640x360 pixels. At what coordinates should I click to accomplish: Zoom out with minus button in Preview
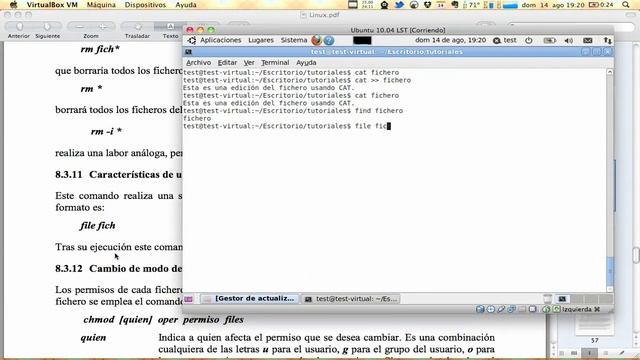[79, 27]
